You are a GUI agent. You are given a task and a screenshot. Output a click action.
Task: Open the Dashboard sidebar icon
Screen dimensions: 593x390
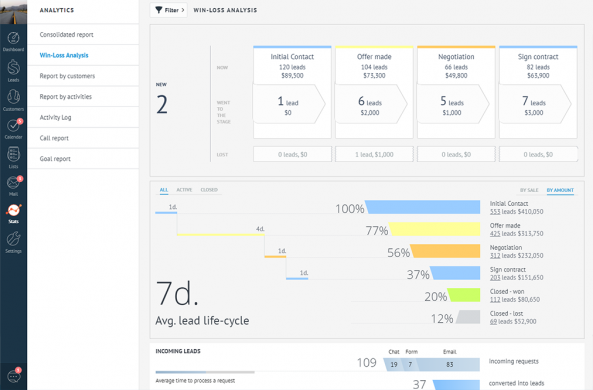[13, 38]
